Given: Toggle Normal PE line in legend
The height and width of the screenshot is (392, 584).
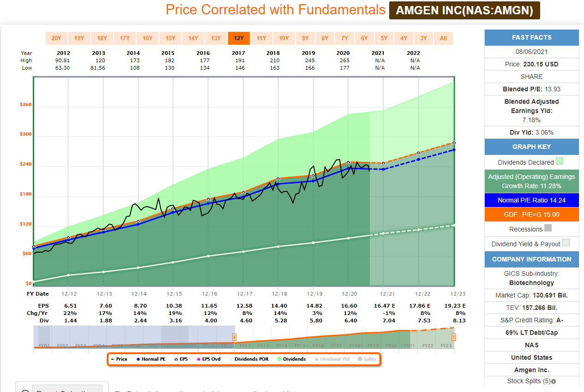Looking at the screenshot, I should [150, 359].
